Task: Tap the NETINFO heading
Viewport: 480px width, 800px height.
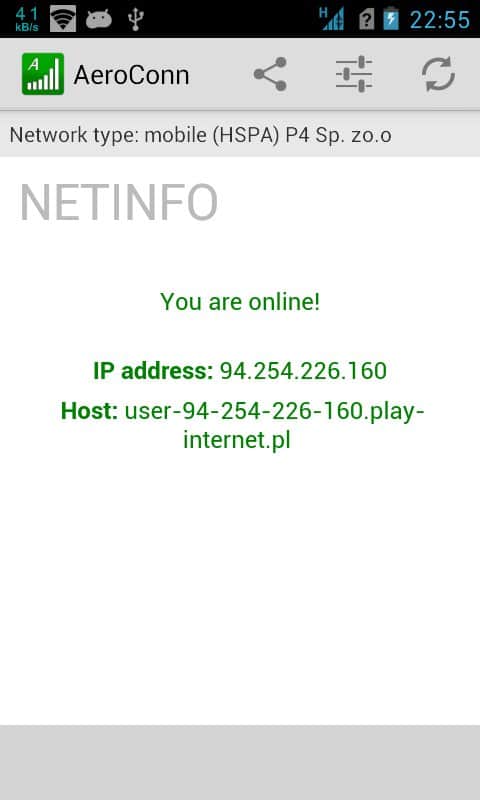Action: pyautogui.click(x=119, y=202)
